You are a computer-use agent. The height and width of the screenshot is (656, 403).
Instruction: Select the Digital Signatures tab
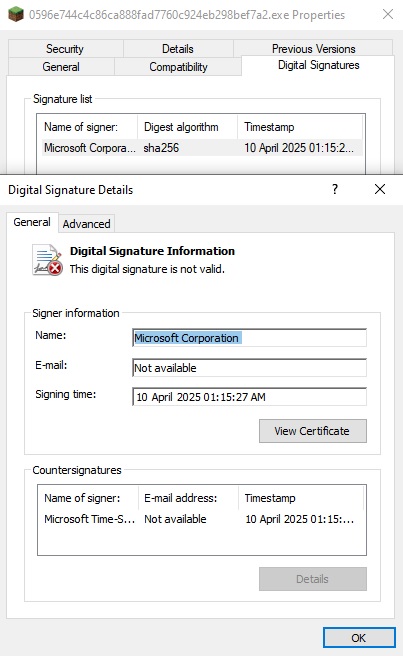[318, 66]
